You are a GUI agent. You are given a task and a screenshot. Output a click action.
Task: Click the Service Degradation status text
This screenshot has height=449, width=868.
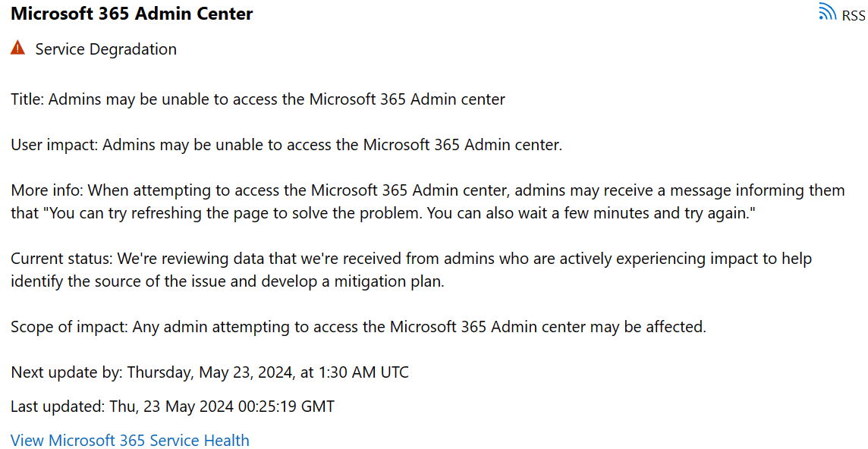pyautogui.click(x=106, y=49)
